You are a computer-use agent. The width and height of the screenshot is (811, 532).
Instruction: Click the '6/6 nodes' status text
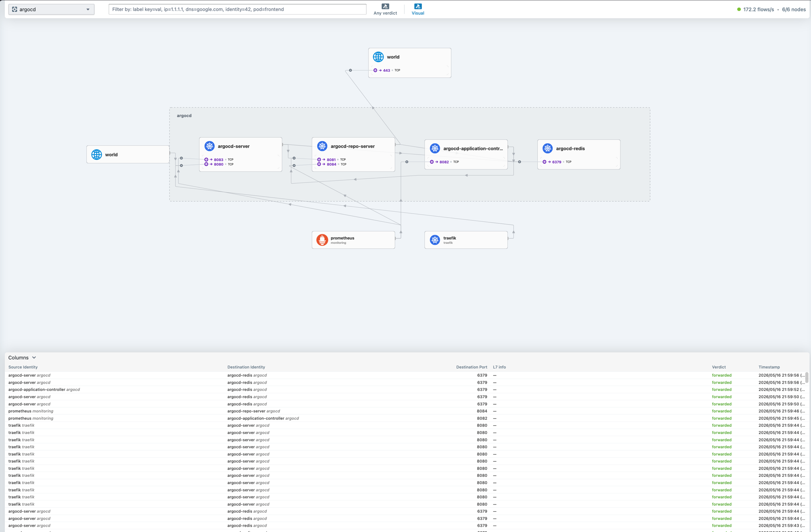(x=794, y=9)
